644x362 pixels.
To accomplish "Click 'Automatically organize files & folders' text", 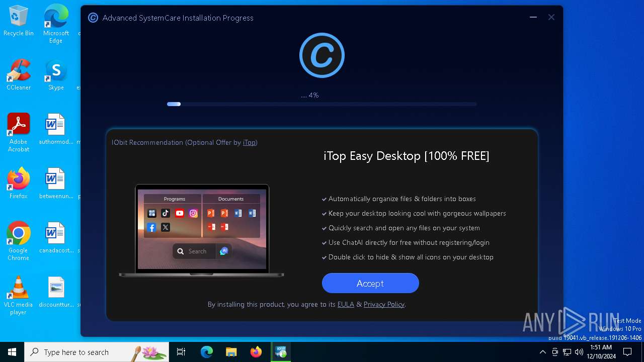I will coord(402,199).
